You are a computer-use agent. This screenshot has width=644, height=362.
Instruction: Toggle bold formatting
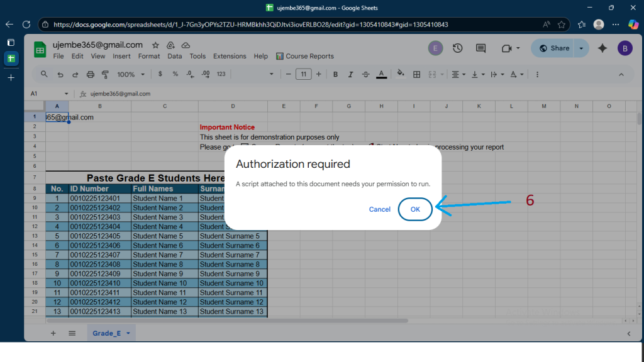pos(335,74)
